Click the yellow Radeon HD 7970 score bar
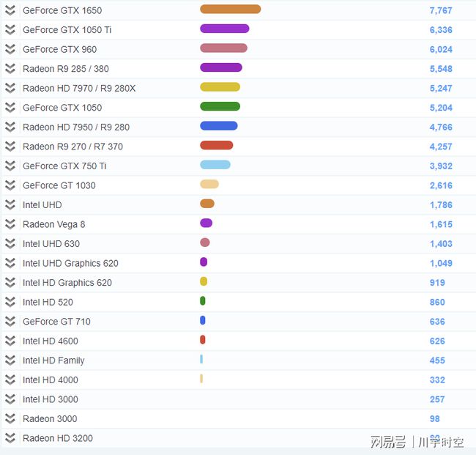The height and width of the screenshot is (455, 476). tap(220, 87)
